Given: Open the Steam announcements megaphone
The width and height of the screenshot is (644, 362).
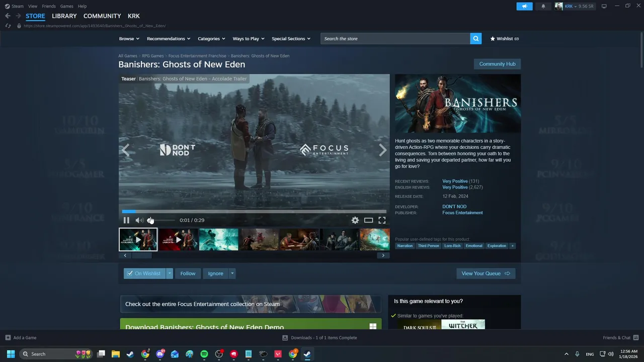Looking at the screenshot, I should pyautogui.click(x=524, y=6).
